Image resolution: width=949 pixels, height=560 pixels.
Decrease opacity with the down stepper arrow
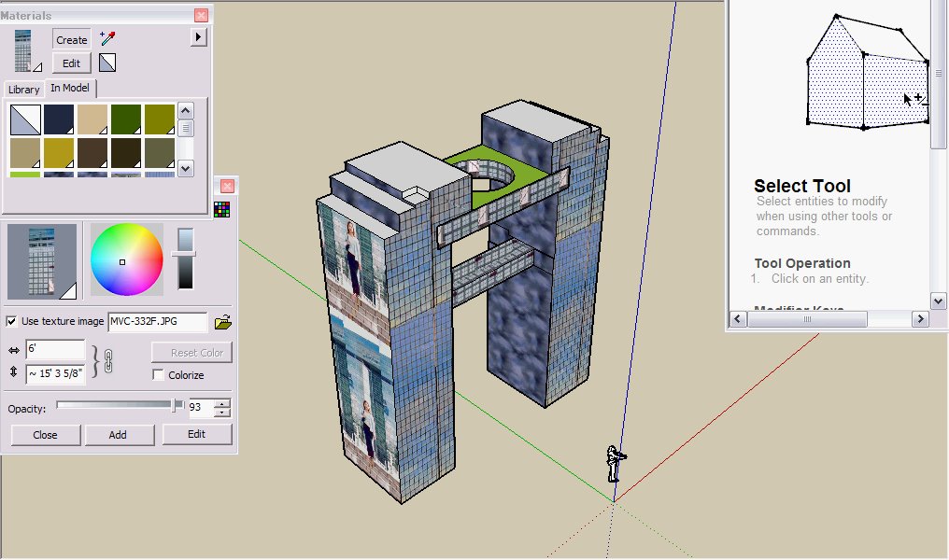tap(222, 413)
